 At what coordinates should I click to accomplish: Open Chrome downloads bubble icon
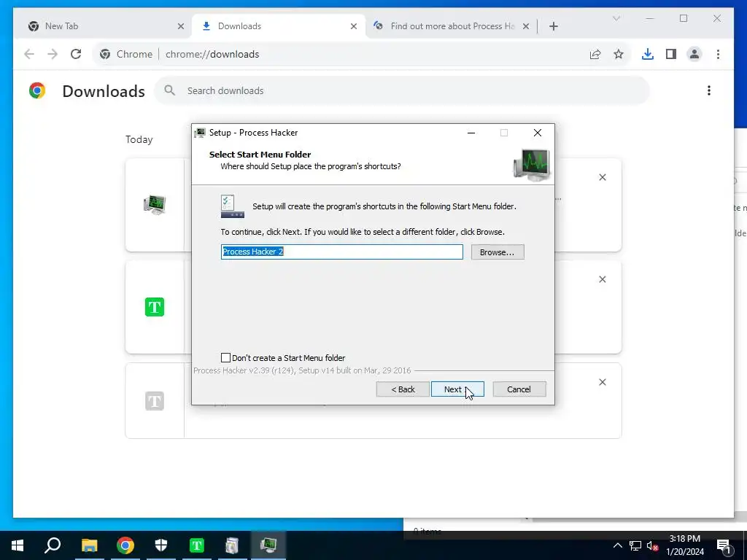(648, 54)
